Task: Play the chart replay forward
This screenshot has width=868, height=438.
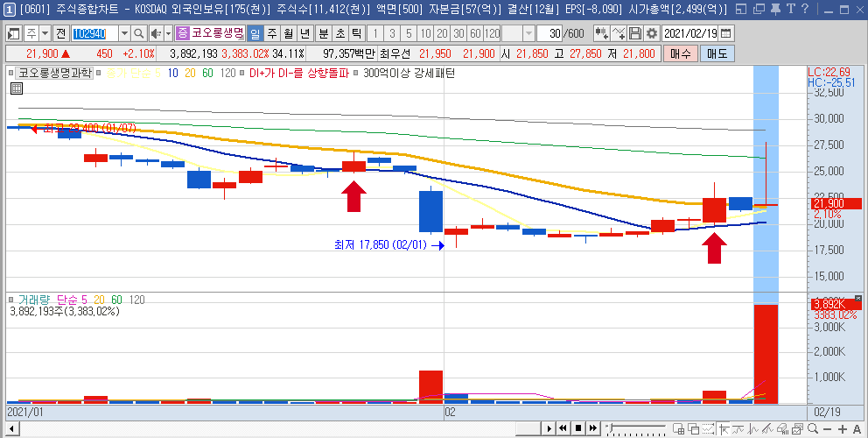Action: coord(549,428)
